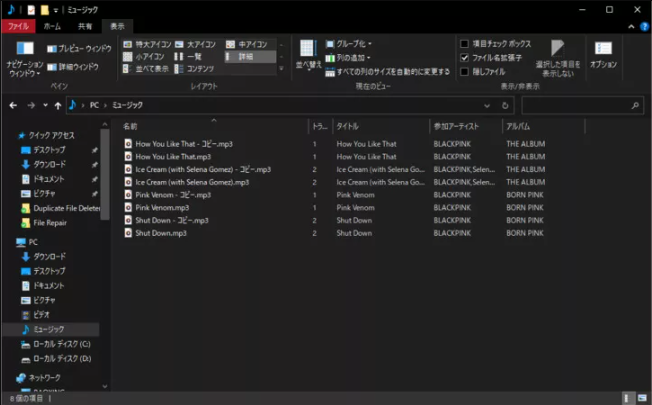The width and height of the screenshot is (652, 405).
Task: Click the navigation pane scrollbar
Action: tap(105, 174)
